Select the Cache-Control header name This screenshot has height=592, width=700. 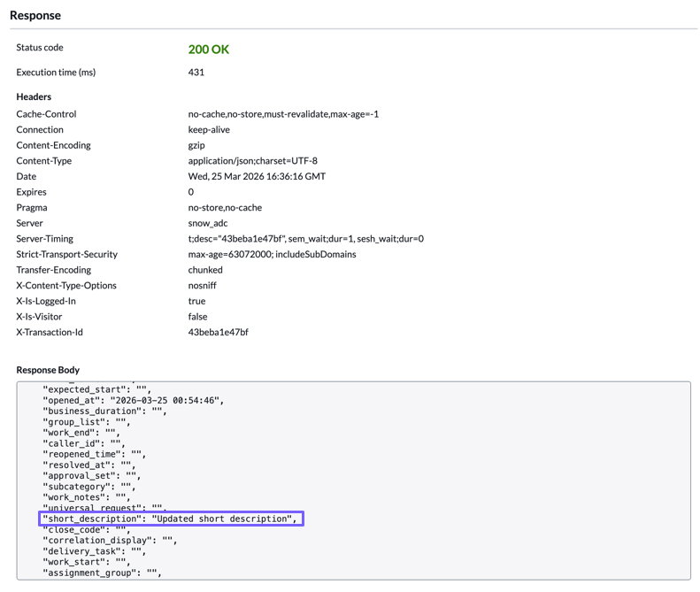(46, 114)
